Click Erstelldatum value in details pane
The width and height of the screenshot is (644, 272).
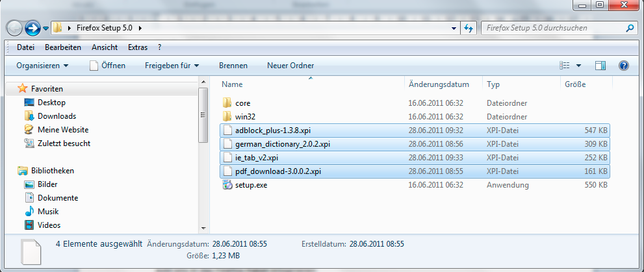pyautogui.click(x=377, y=243)
